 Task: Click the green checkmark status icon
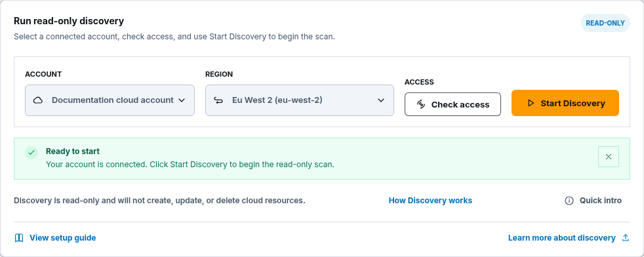(x=31, y=152)
